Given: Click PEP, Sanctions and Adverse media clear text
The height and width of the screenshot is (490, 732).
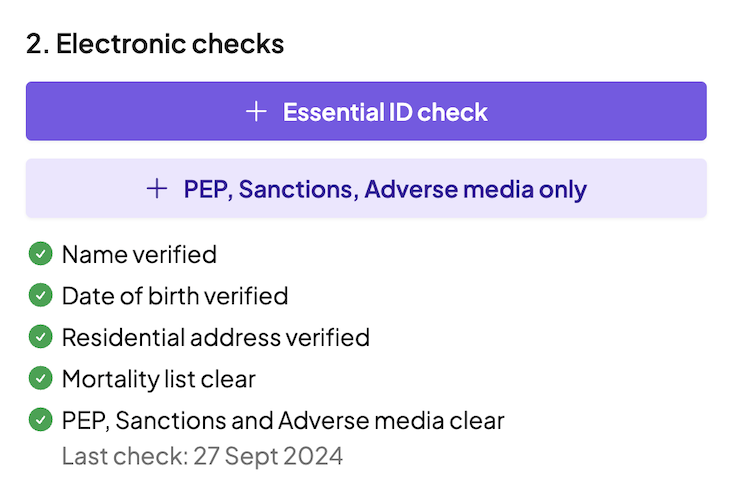Looking at the screenshot, I should [283, 421].
